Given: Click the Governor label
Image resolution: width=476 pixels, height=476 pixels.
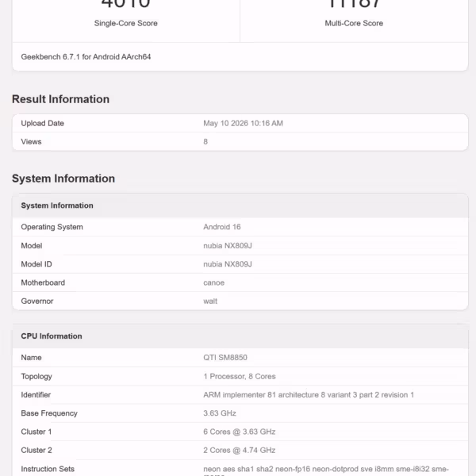Looking at the screenshot, I should [37, 301].
